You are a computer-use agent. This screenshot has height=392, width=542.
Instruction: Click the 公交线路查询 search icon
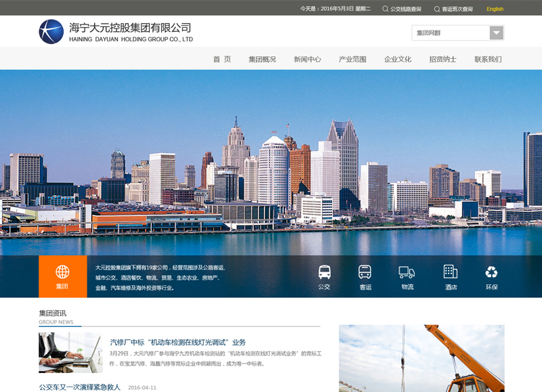385,9
